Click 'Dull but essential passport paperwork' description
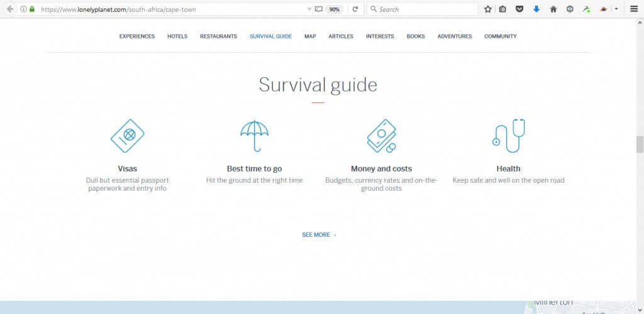 pyautogui.click(x=127, y=185)
